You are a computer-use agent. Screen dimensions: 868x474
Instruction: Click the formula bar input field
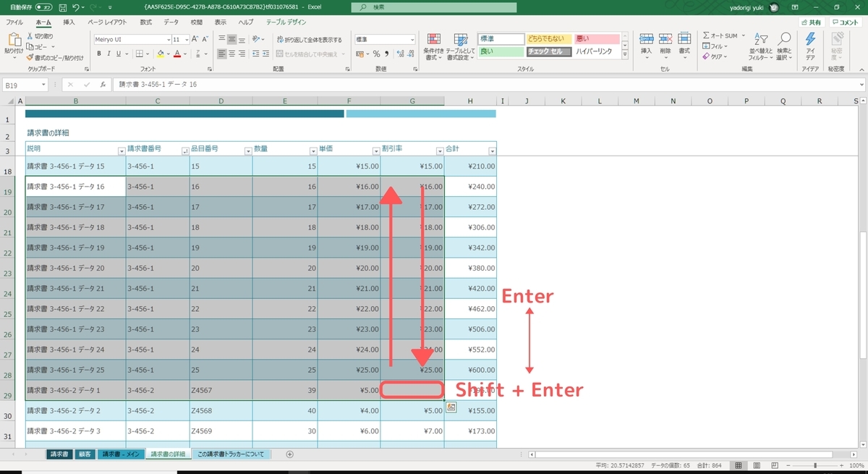[488, 85]
